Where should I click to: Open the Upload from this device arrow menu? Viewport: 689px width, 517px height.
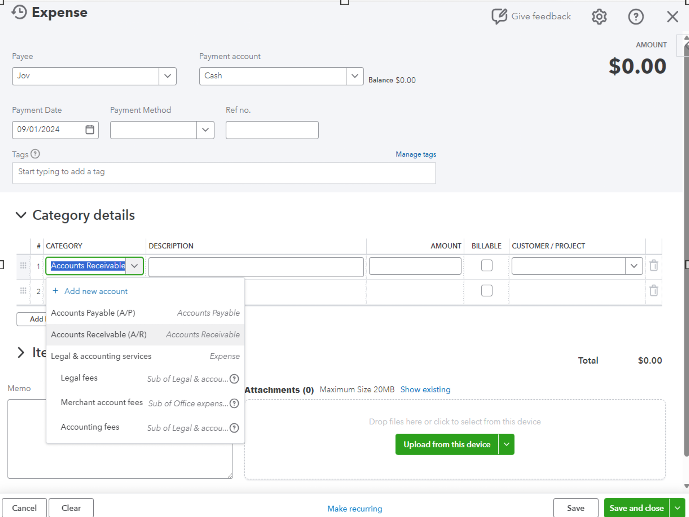coord(506,445)
